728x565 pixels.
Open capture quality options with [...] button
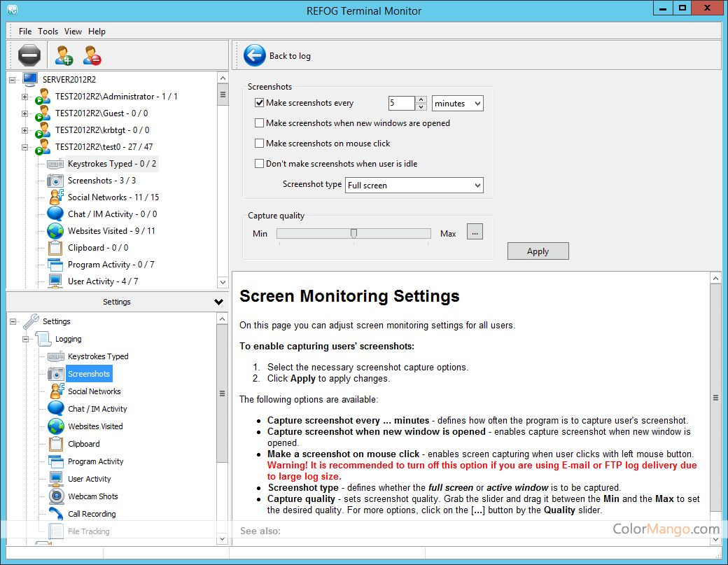(475, 232)
